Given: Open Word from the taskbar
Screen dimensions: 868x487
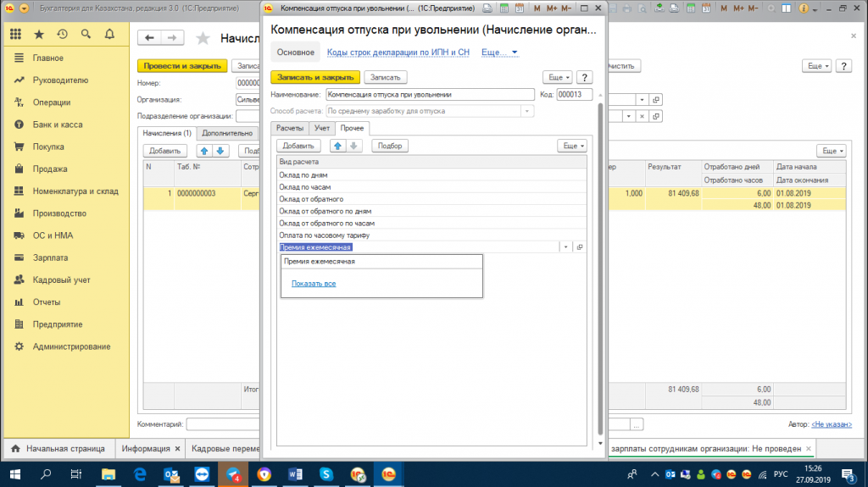Looking at the screenshot, I should (295, 474).
